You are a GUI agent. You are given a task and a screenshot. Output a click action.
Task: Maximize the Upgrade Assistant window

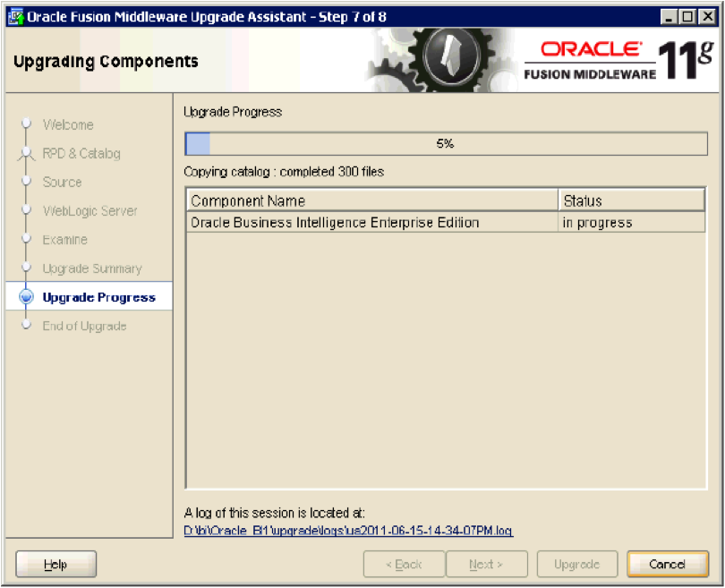point(688,17)
